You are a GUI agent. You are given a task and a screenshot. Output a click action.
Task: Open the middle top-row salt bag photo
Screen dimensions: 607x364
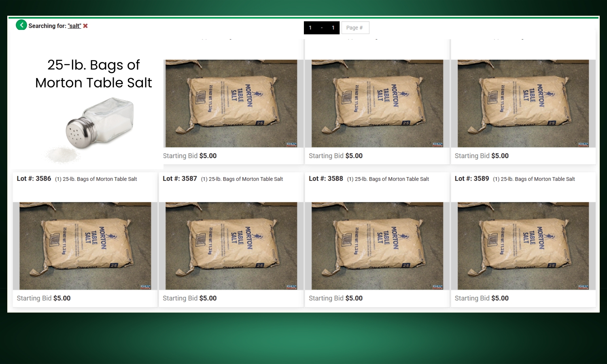377,104
